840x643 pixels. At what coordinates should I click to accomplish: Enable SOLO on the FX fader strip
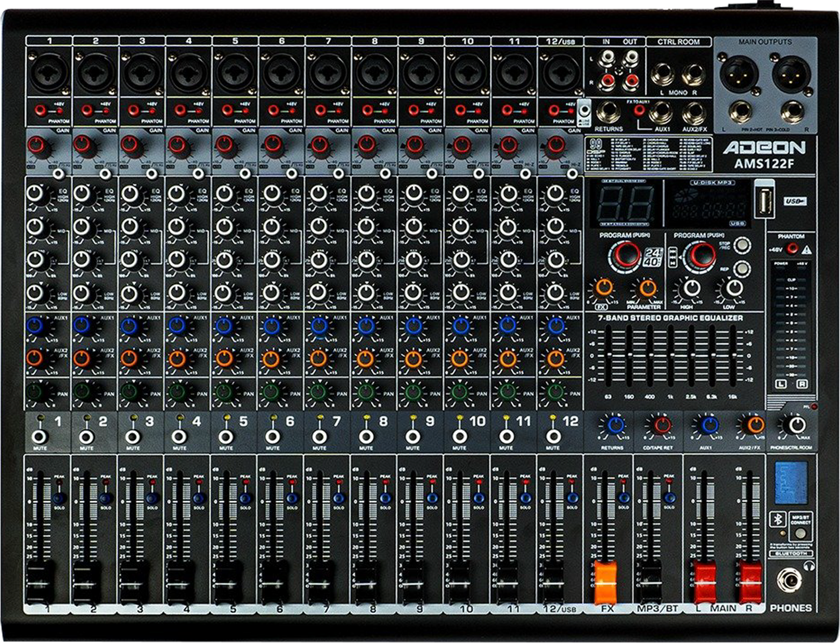(623, 498)
